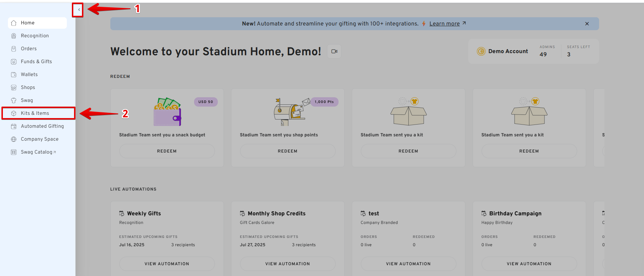
Task: Open Kits & Items in the sidebar
Action: point(35,113)
